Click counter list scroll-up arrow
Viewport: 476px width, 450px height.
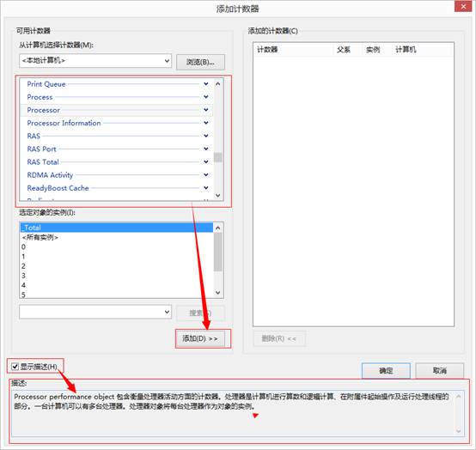point(217,84)
